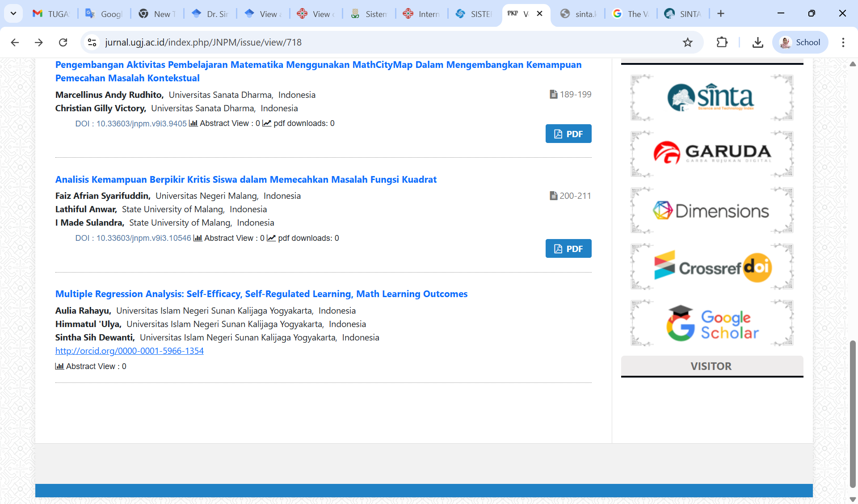The width and height of the screenshot is (858, 504).
Task: Open the Multiple Regression Analysis article link
Action: point(261,294)
